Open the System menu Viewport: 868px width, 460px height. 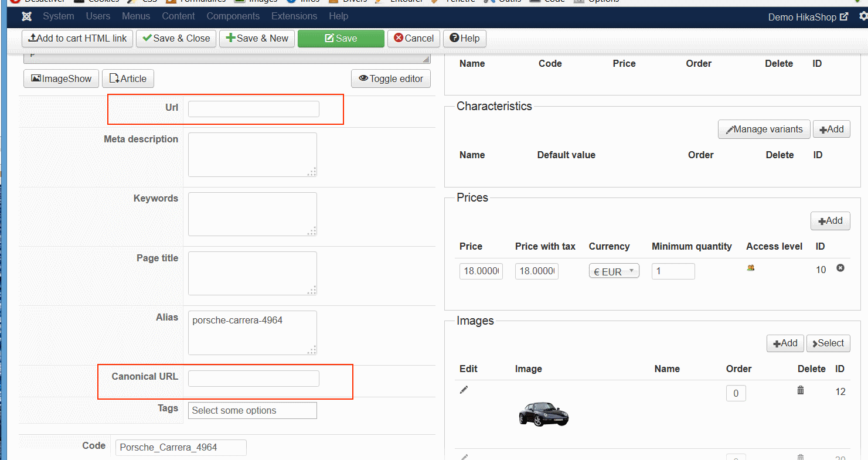(x=59, y=16)
